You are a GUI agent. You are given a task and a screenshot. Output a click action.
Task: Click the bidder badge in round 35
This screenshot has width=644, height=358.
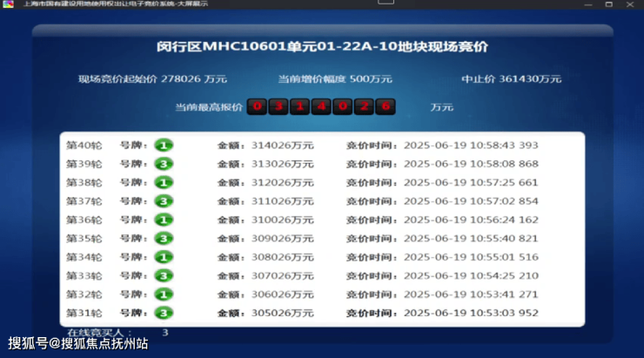click(x=164, y=239)
